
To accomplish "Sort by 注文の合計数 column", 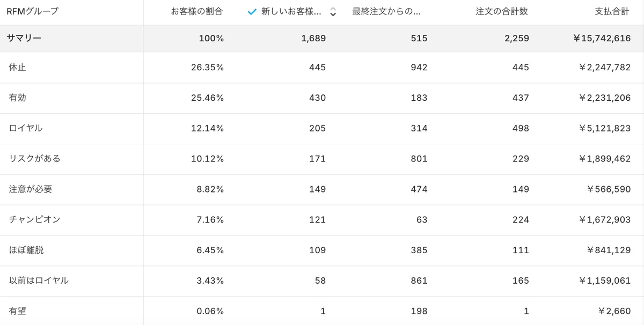I will click(502, 11).
